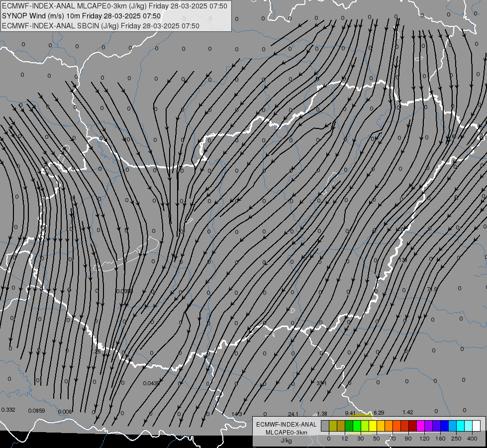Select the cyan legend swatch
Viewport: 487px width, 448px height.
pyautogui.click(x=461, y=426)
